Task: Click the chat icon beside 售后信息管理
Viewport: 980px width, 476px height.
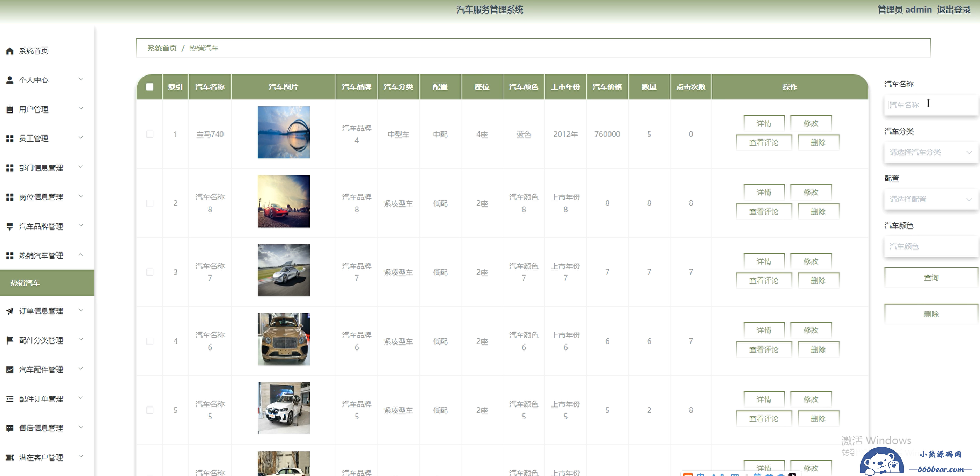Action: point(10,428)
